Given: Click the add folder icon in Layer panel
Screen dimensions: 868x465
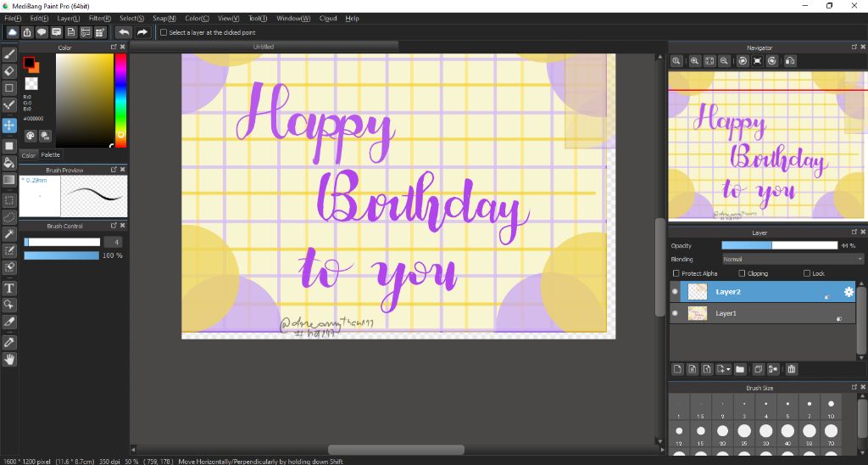Looking at the screenshot, I should click(x=740, y=369).
